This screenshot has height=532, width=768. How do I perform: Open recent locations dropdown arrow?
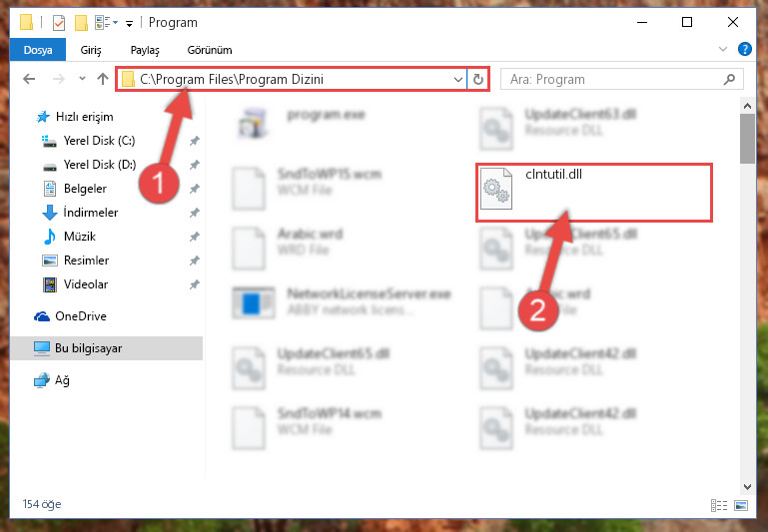82,78
